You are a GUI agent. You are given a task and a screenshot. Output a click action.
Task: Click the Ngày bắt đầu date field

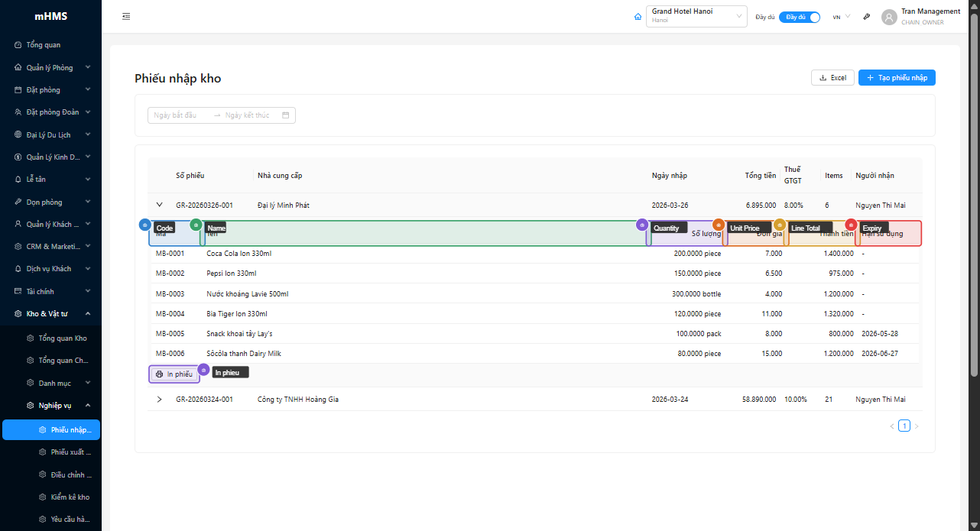(x=179, y=115)
